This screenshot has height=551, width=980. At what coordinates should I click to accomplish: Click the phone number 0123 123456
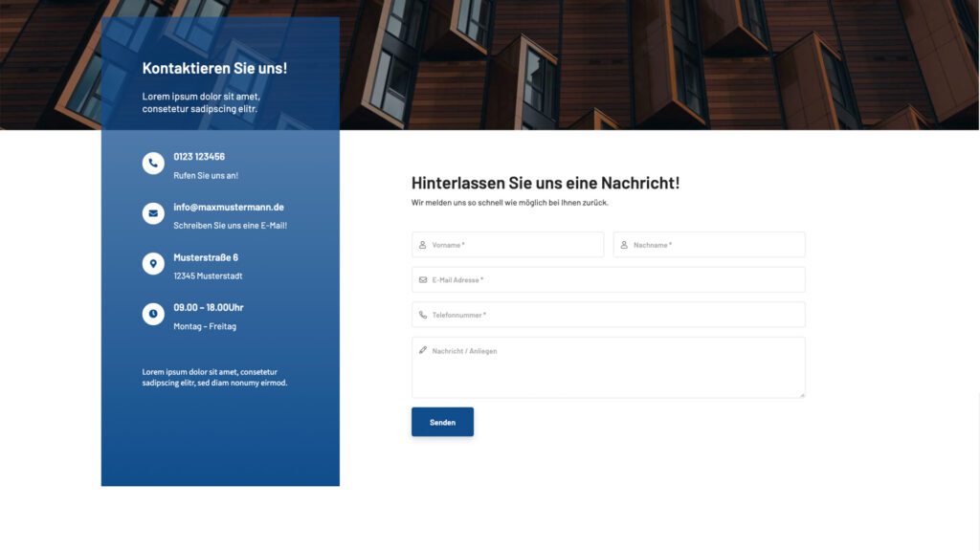tap(199, 157)
